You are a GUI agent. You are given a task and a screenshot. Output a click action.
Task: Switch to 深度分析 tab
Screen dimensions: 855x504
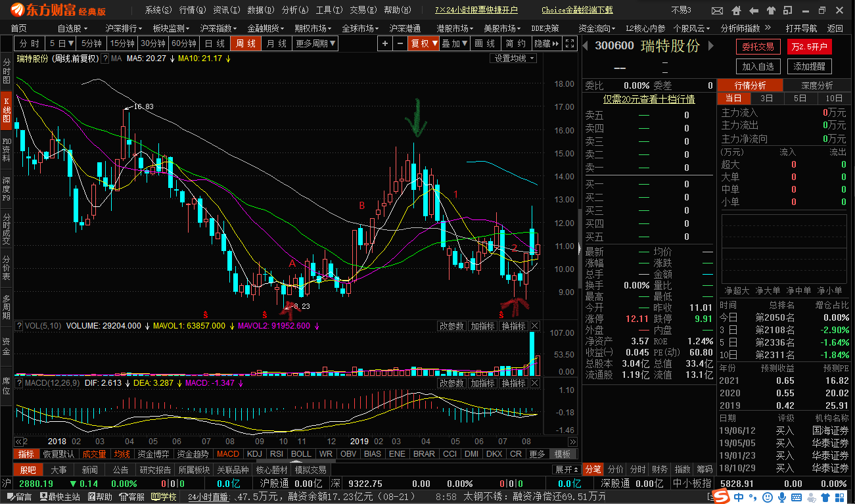tap(817, 85)
